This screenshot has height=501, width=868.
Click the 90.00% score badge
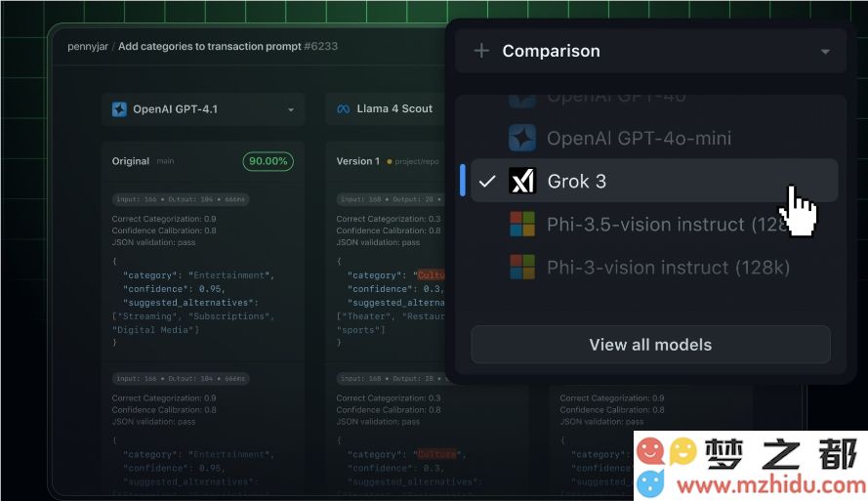pos(268,161)
